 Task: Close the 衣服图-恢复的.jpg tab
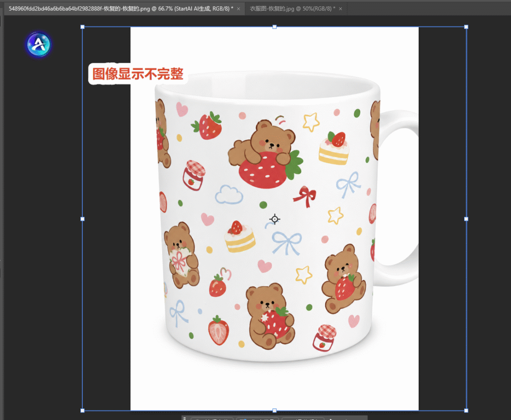[x=340, y=9]
